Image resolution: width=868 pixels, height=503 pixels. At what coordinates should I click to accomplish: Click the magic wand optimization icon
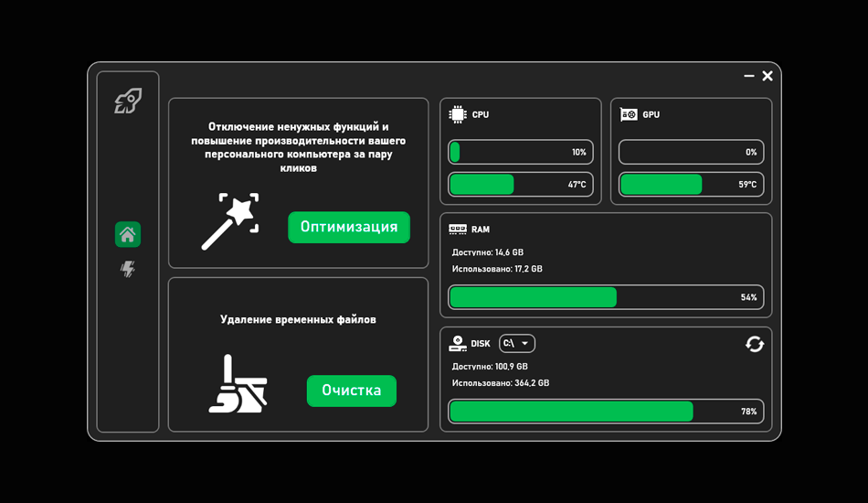coord(230,221)
